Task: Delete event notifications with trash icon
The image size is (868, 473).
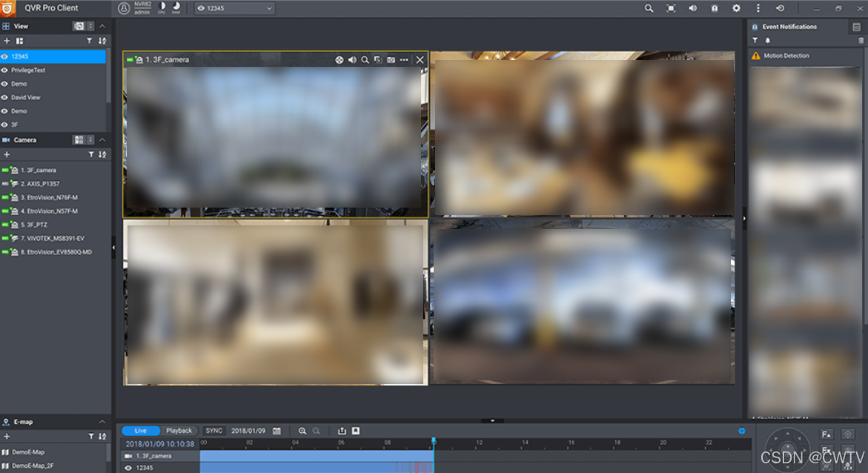Action: pyautogui.click(x=861, y=41)
